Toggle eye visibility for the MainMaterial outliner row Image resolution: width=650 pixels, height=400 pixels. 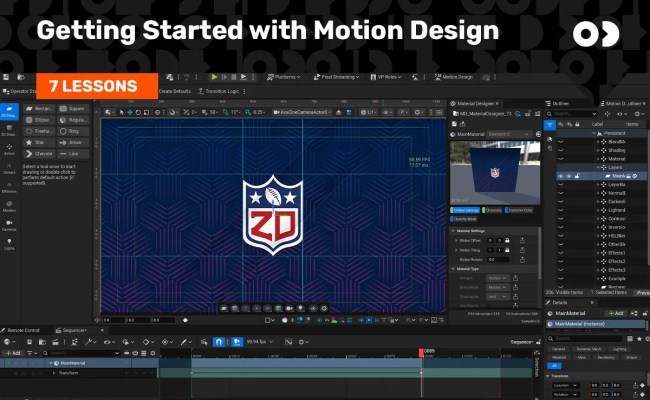pos(560,176)
